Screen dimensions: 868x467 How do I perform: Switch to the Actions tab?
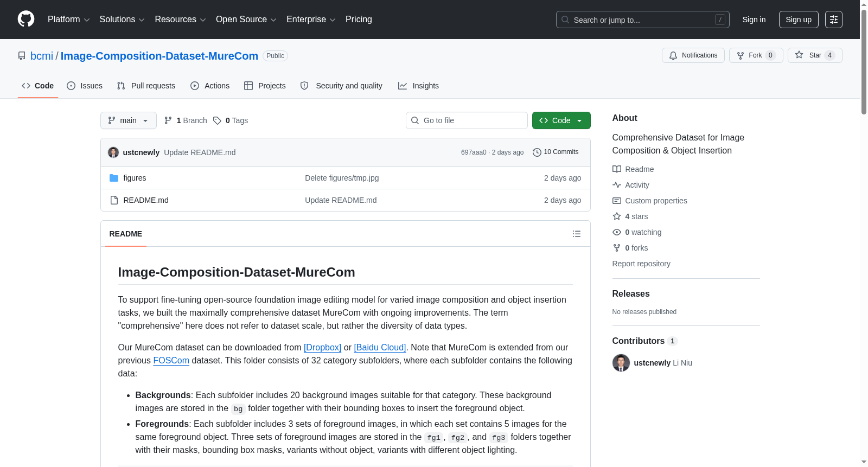pos(210,86)
